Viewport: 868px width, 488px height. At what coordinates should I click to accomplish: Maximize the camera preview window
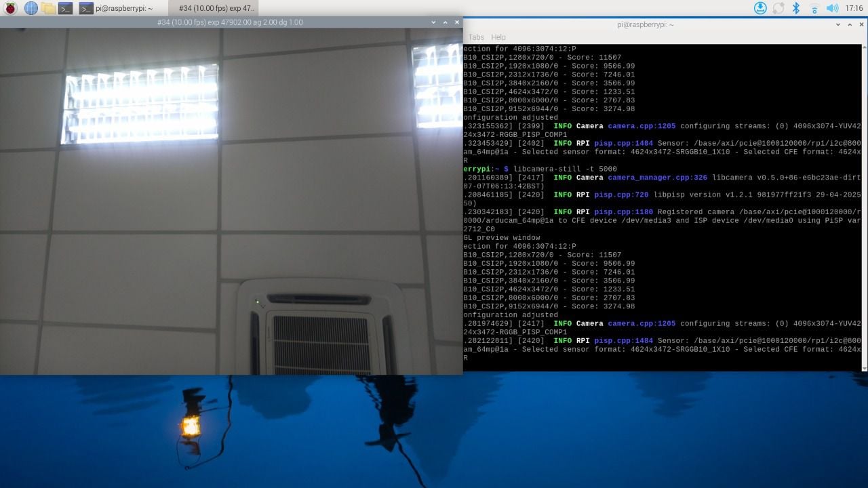click(445, 22)
